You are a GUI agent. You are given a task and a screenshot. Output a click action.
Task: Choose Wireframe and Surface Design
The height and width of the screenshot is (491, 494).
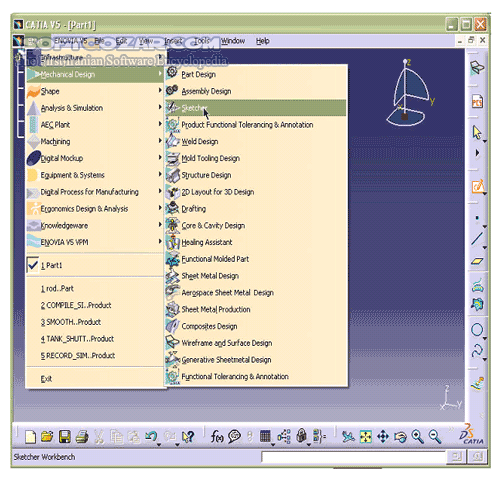click(x=256, y=343)
